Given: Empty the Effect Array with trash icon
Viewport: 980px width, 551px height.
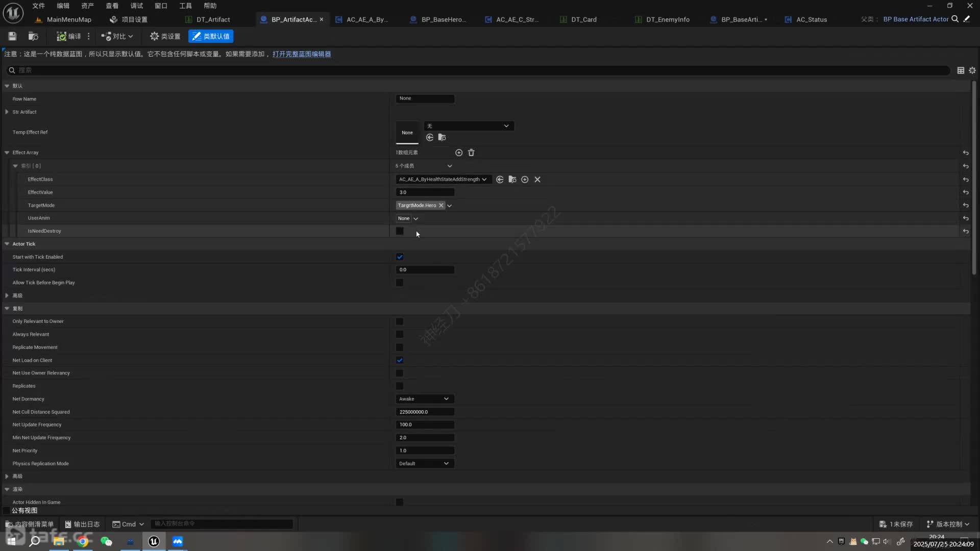Looking at the screenshot, I should point(471,153).
